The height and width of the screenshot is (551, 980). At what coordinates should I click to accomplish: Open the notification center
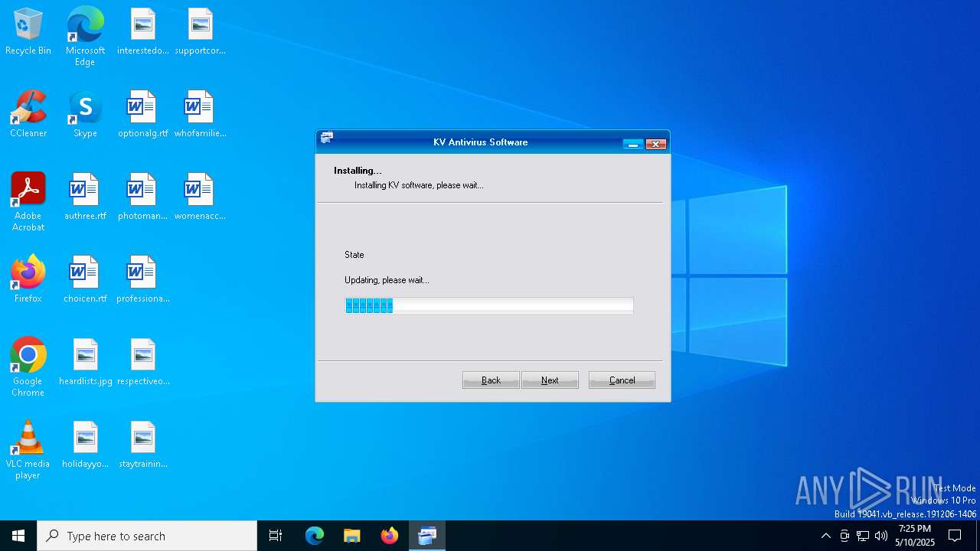point(955,536)
